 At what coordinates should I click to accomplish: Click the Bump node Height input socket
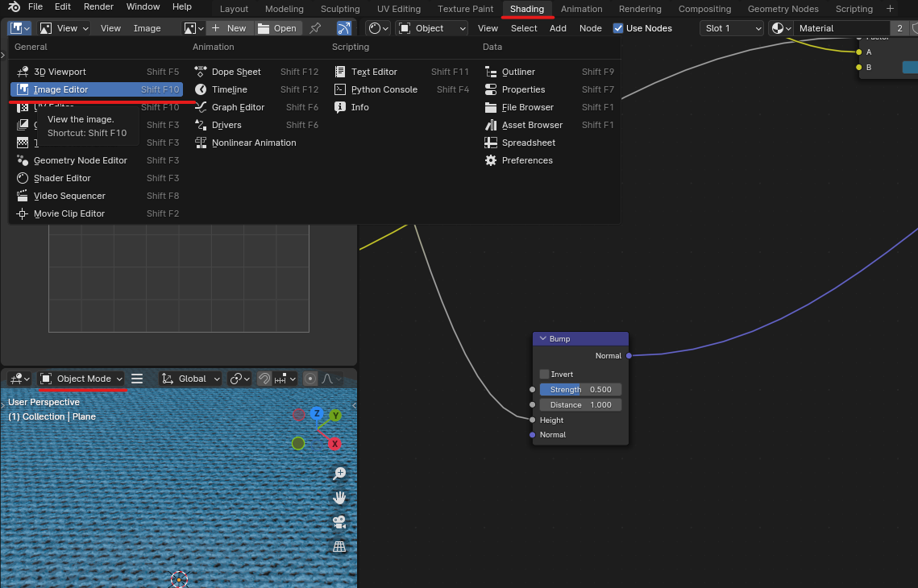532,420
